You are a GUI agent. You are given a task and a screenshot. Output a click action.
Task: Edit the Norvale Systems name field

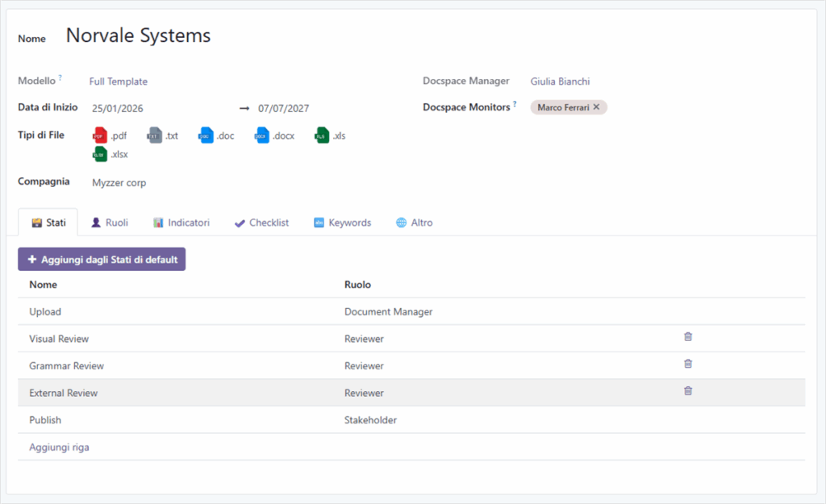(138, 35)
